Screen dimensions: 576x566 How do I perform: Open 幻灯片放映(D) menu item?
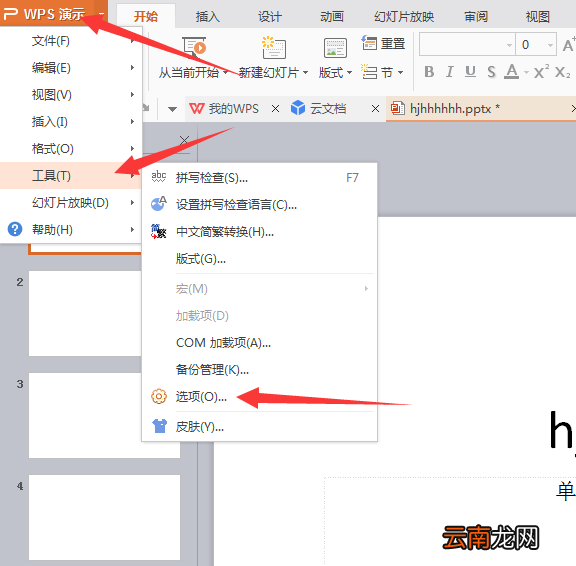tap(71, 203)
